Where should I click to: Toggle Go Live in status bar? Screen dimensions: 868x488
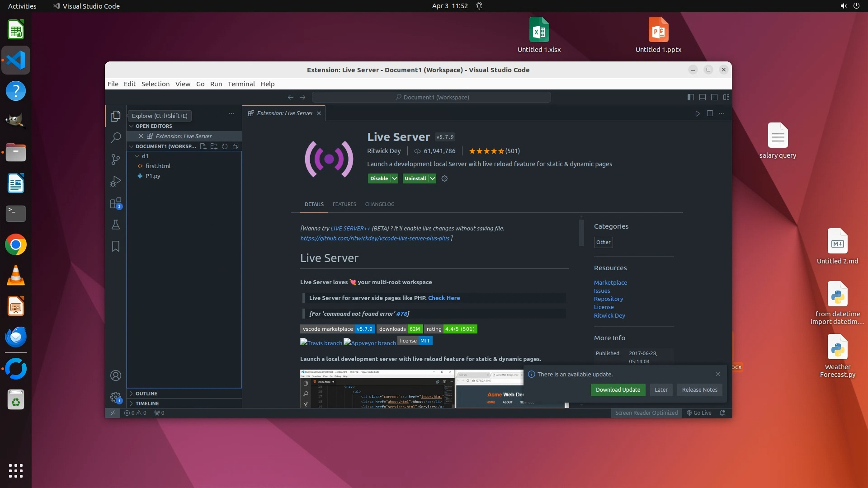click(699, 413)
